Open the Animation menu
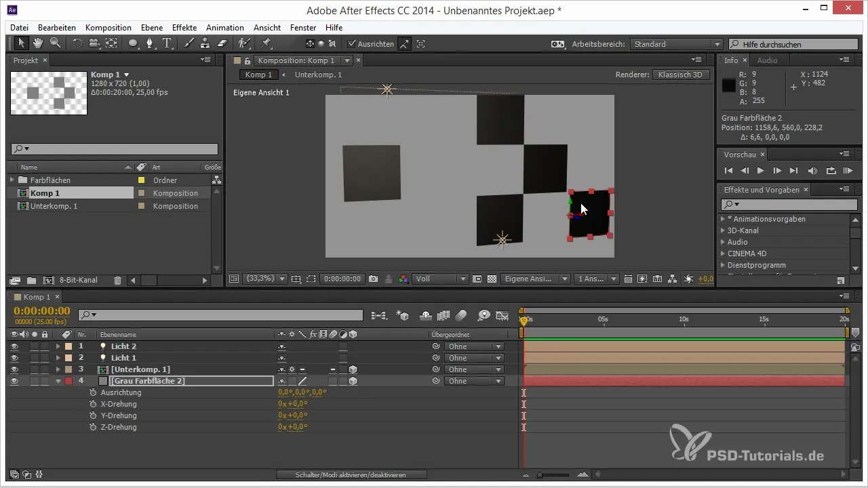 (x=225, y=28)
